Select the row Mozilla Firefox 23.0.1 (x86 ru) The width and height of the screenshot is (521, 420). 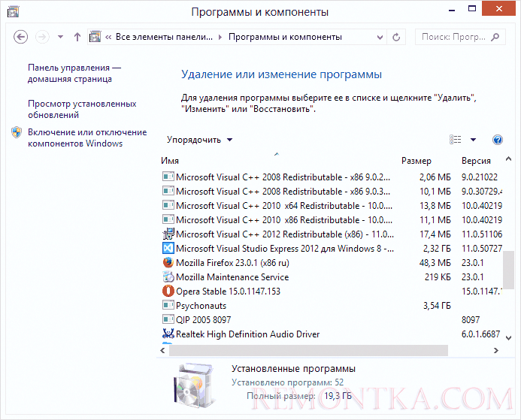point(332,263)
